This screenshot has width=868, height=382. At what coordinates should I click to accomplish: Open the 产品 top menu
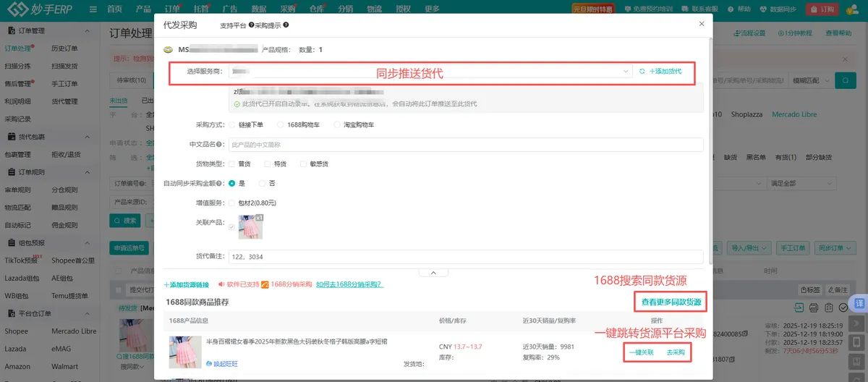point(143,9)
